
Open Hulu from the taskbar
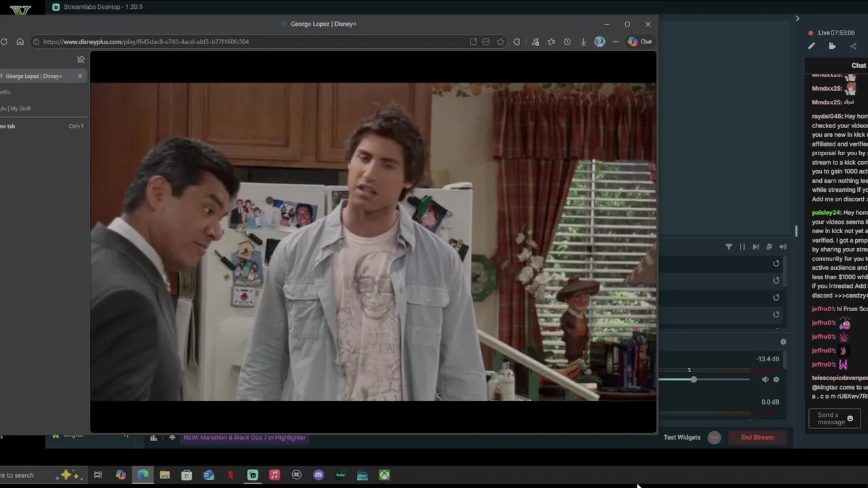pos(340,475)
